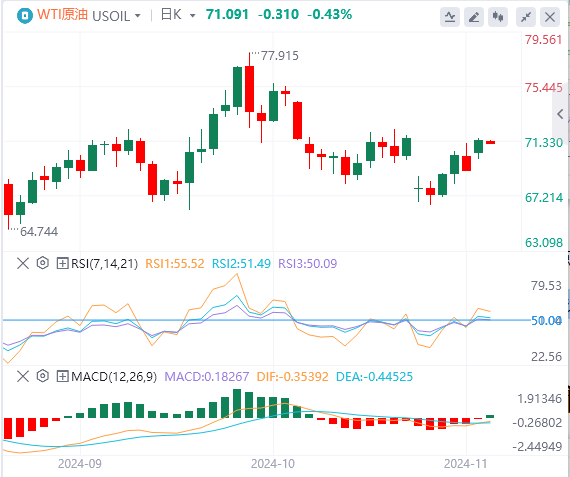The width and height of the screenshot is (570, 477).
Task: Toggle the RSI(7,14,21) plus box
Action: 62,263
